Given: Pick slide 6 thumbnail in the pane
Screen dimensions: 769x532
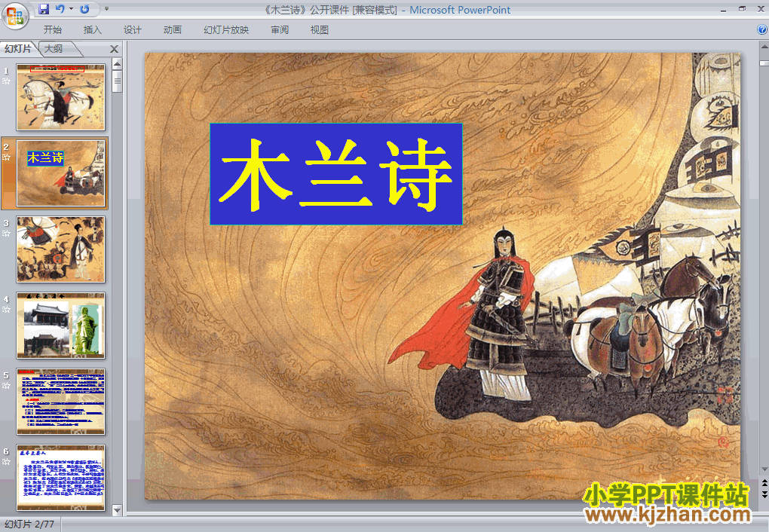Looking at the screenshot, I should [61, 478].
